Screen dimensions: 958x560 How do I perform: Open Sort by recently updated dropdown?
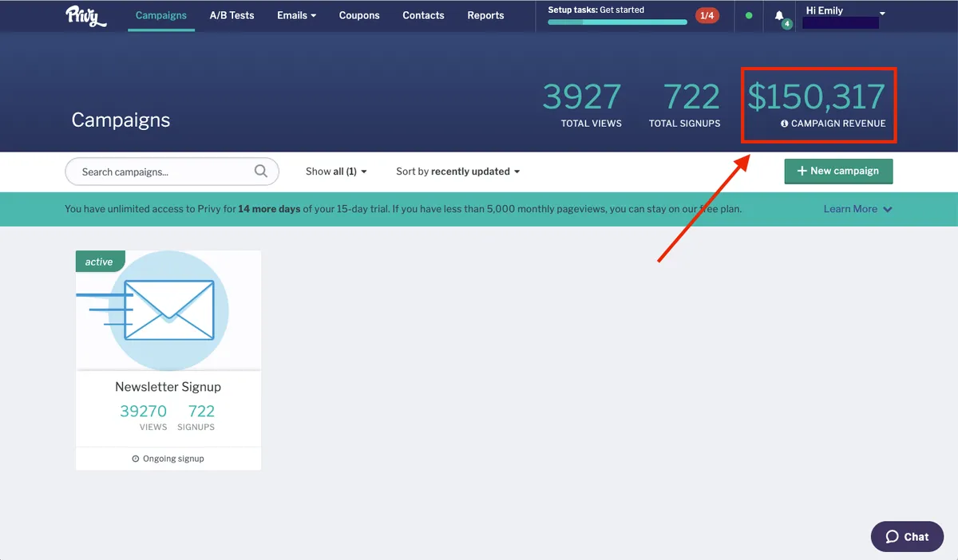pyautogui.click(x=457, y=172)
